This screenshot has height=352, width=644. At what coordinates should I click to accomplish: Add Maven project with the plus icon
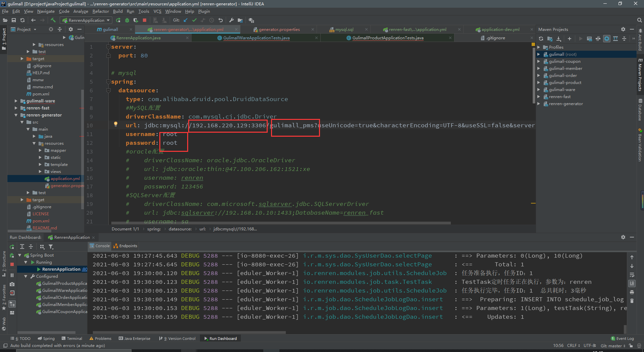click(x=569, y=39)
